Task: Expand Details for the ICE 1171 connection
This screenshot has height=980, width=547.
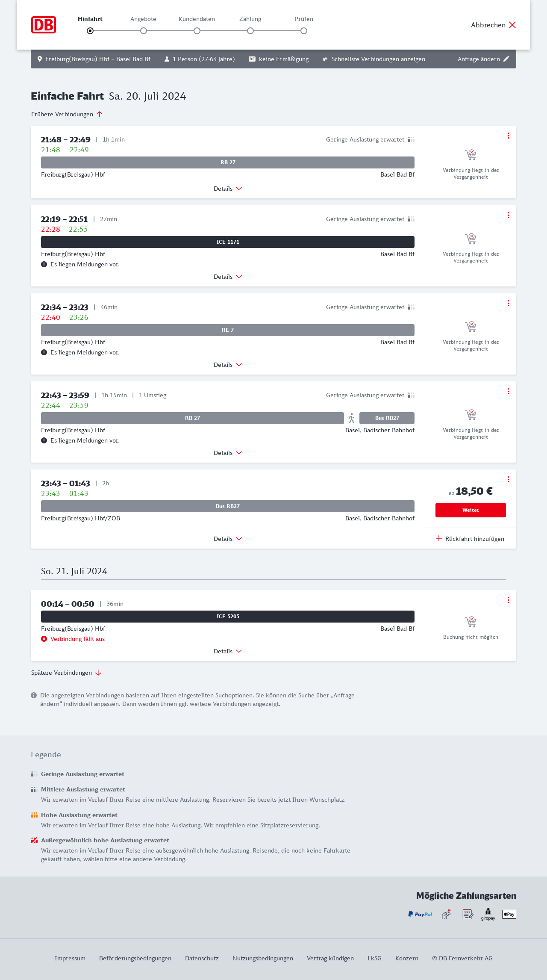Action: click(x=228, y=277)
